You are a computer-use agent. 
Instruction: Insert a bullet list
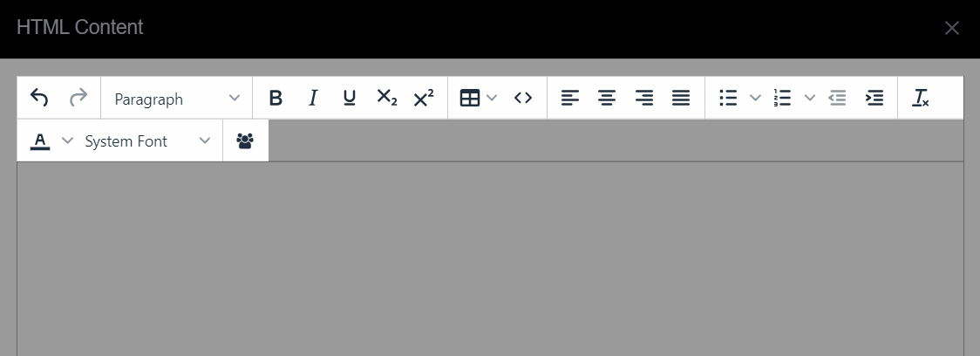pos(728,99)
